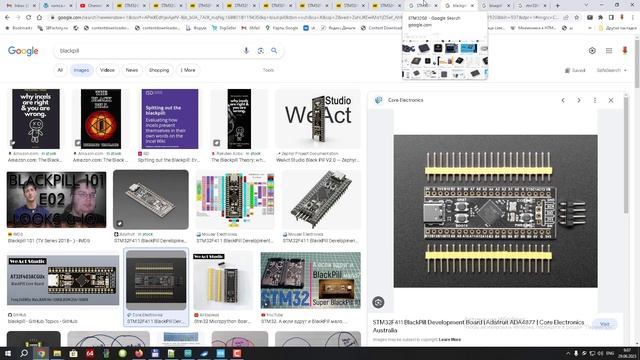
Task: Open Google quick settings gear
Action: point(592,51)
